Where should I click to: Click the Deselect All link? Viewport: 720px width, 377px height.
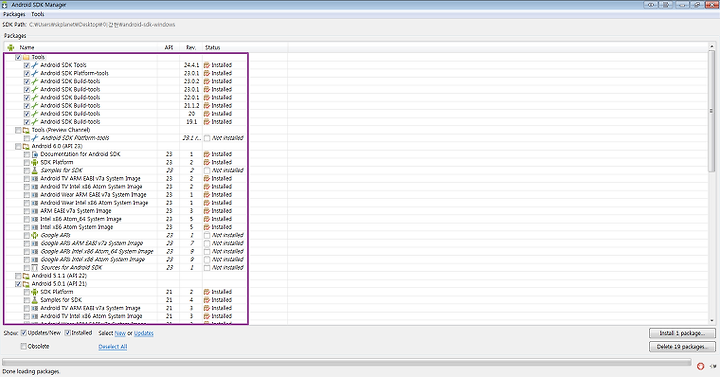[x=112, y=347]
